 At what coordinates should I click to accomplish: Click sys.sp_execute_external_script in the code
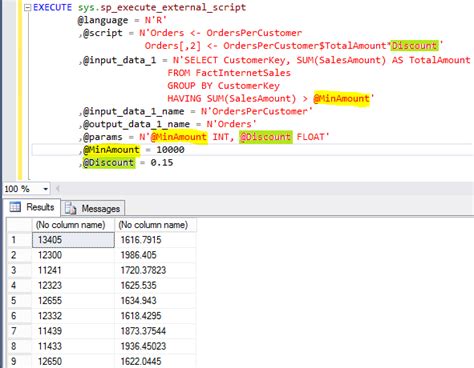coord(162,8)
